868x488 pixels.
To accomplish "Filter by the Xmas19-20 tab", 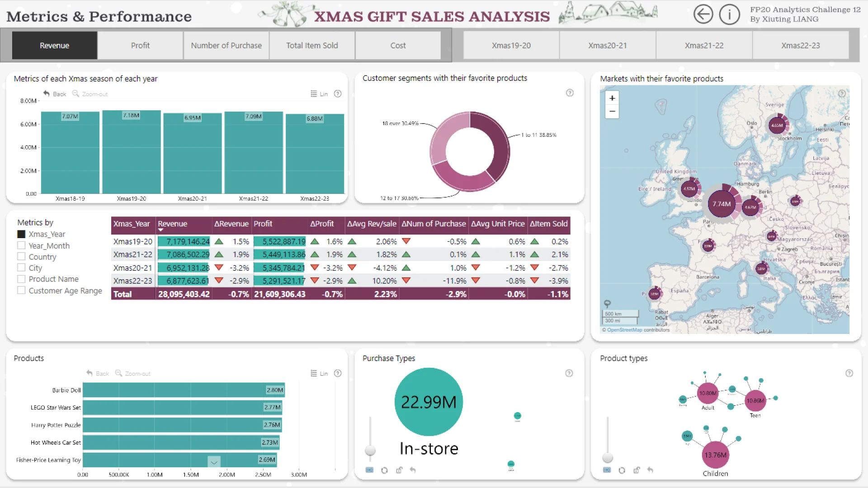I will coord(511,45).
